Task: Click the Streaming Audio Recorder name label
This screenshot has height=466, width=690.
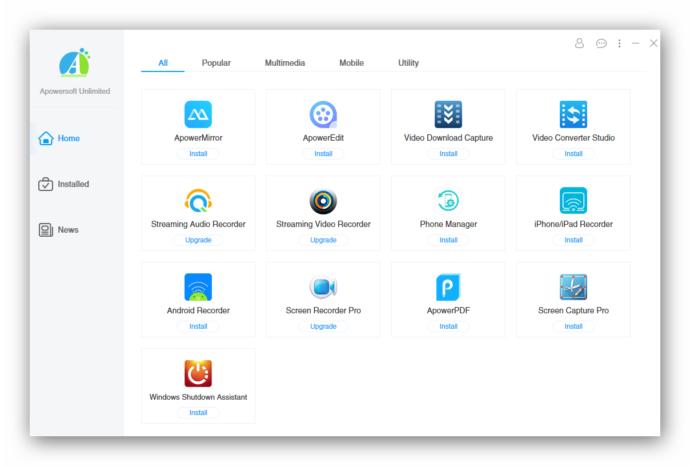Action: (x=198, y=224)
